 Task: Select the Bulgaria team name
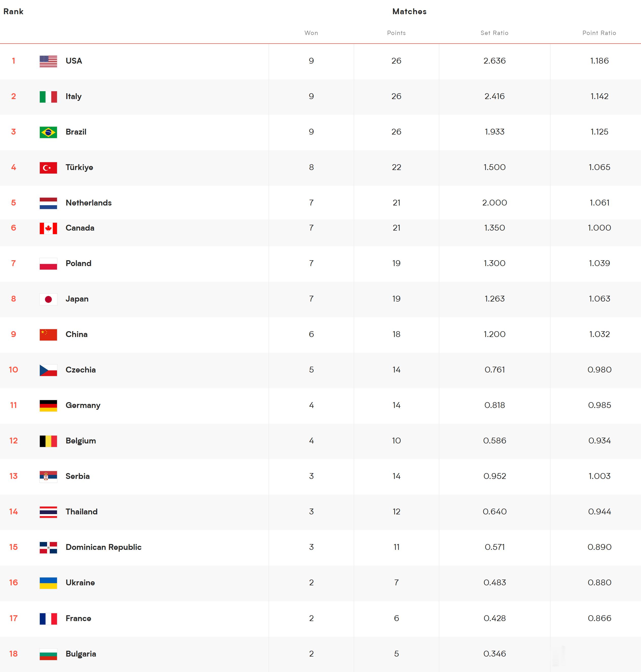point(81,654)
